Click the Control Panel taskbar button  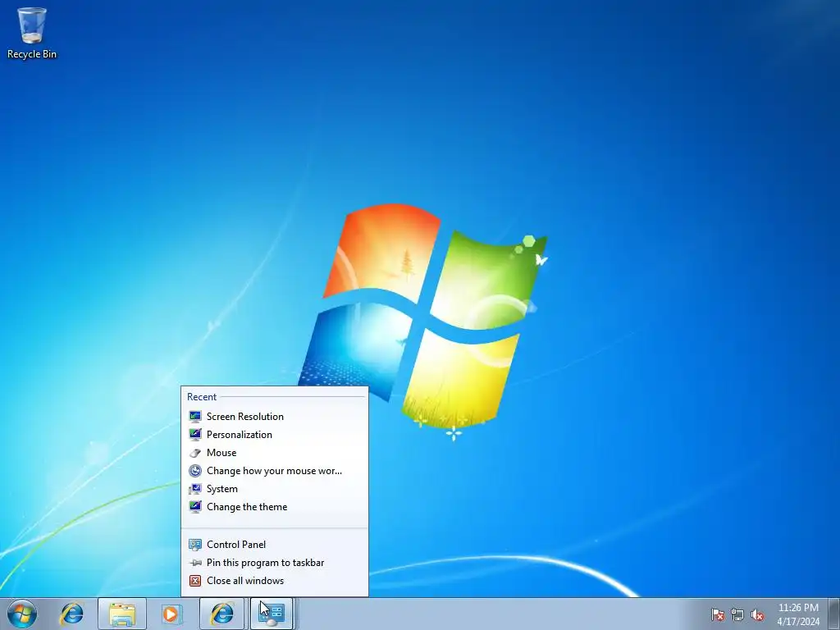272,614
